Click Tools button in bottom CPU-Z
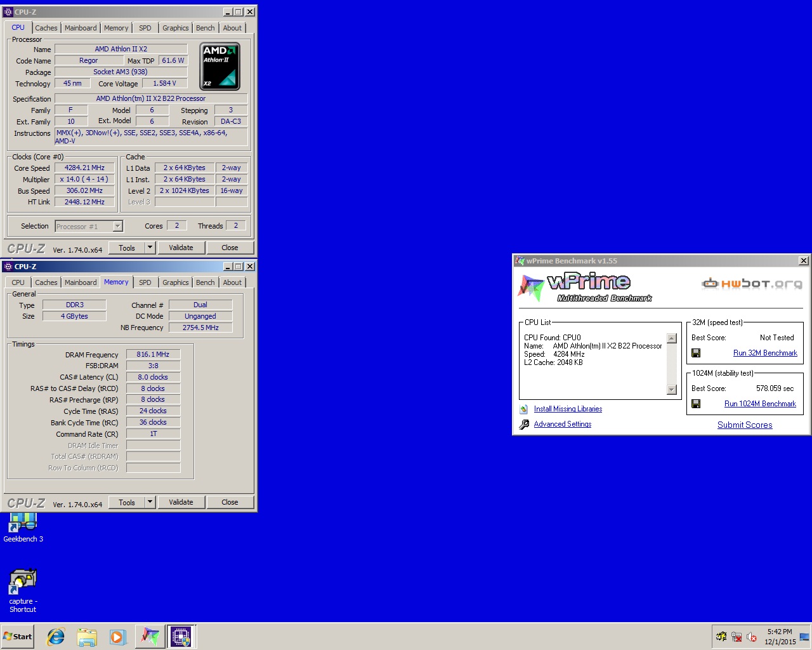The image size is (812, 650). 127,503
